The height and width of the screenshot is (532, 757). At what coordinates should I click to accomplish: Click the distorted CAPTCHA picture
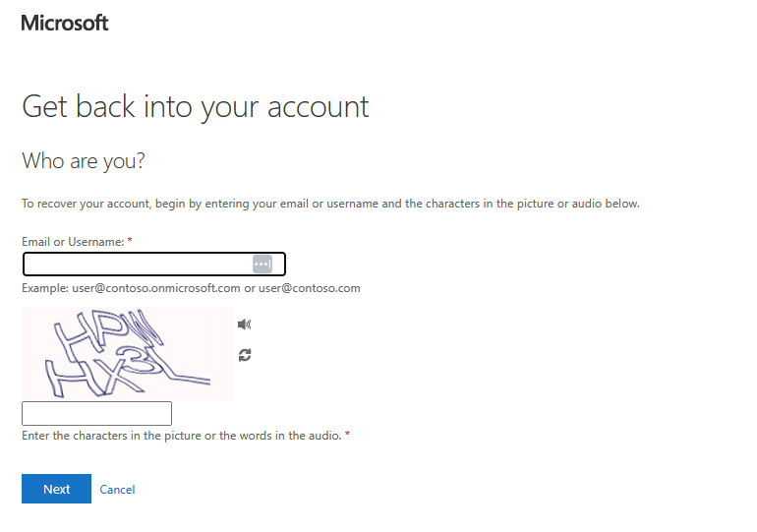pyautogui.click(x=127, y=354)
